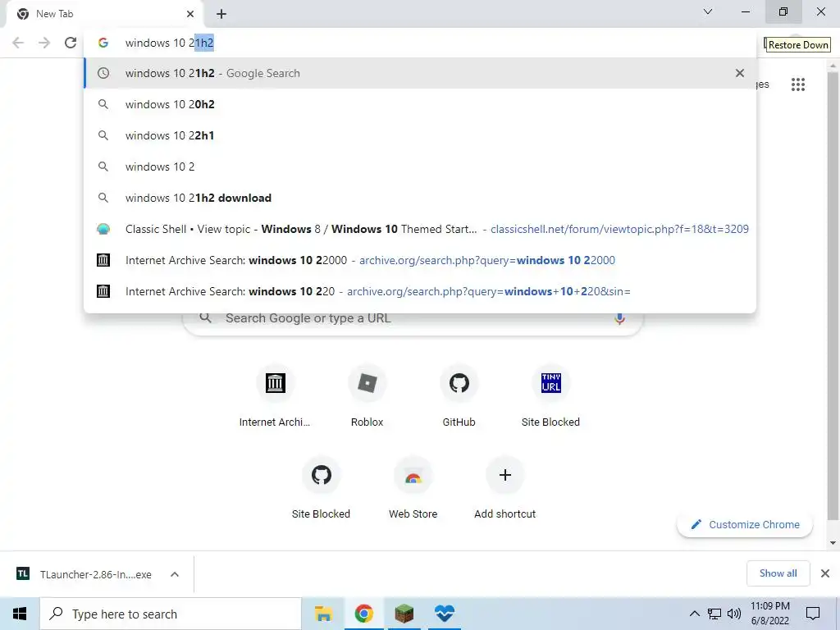Click the Customize Chrome button
This screenshot has width=840, height=630.
(745, 524)
